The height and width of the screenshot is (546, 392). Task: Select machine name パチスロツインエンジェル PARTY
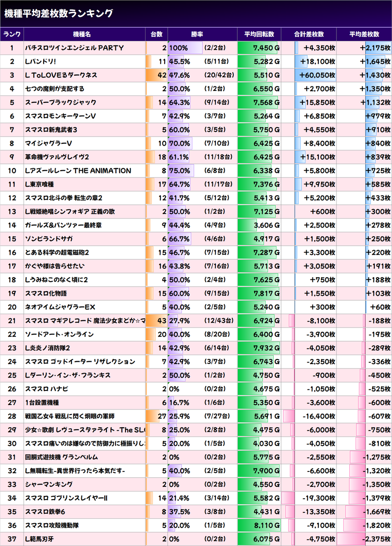click(x=74, y=48)
